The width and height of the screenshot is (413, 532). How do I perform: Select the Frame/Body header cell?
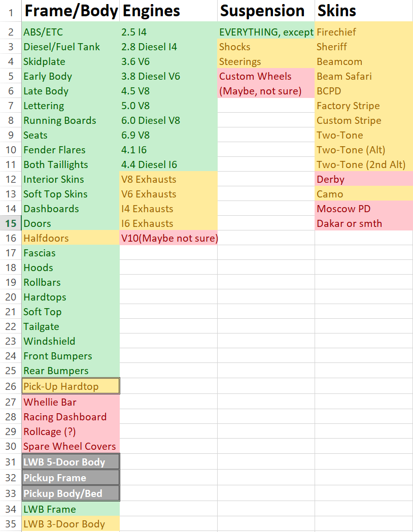pyautogui.click(x=71, y=11)
